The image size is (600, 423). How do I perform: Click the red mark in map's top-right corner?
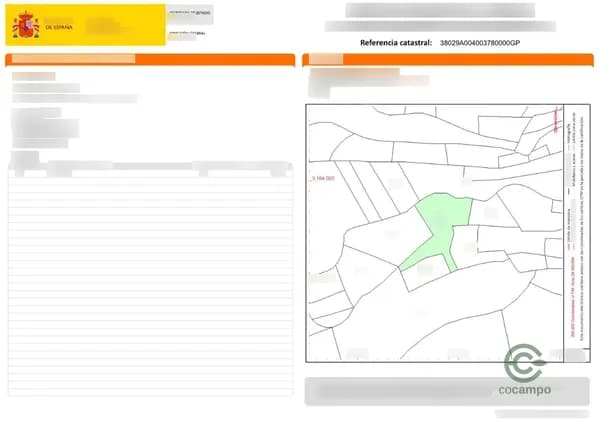(x=555, y=121)
